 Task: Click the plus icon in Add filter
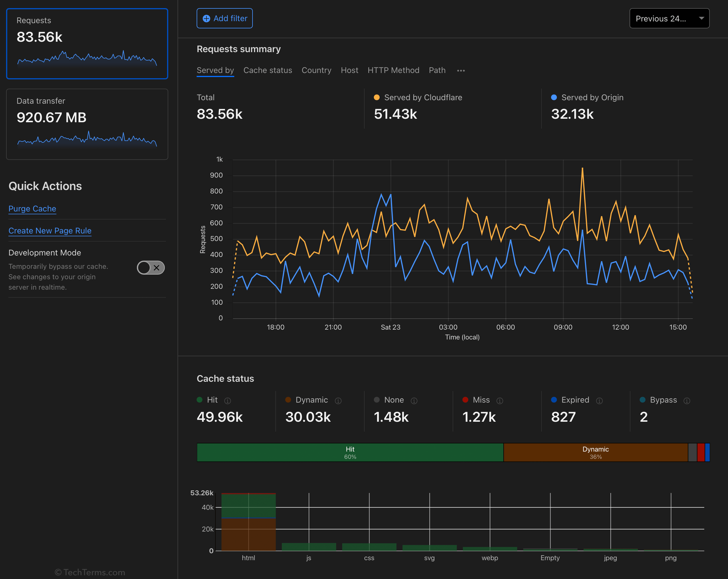[206, 19]
